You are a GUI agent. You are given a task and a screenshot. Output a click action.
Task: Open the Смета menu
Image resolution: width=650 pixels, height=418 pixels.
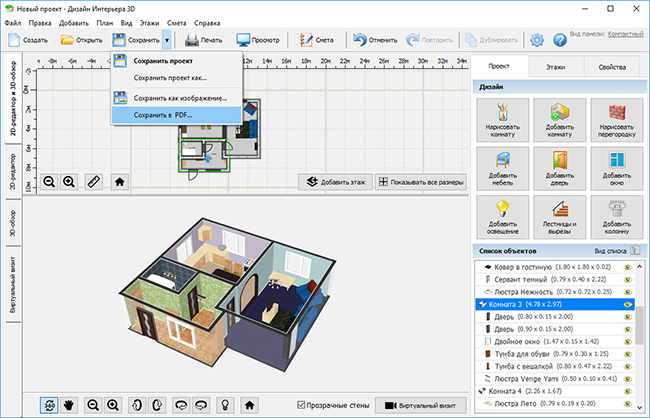click(177, 23)
